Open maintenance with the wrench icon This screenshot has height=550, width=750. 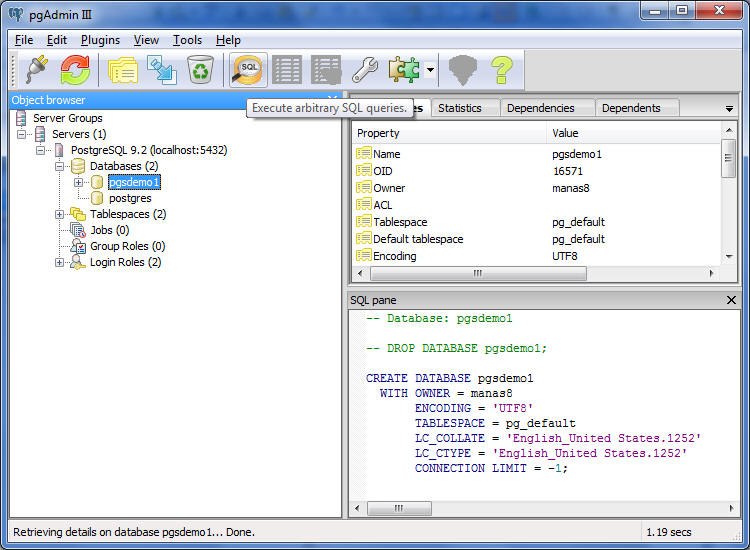[365, 70]
